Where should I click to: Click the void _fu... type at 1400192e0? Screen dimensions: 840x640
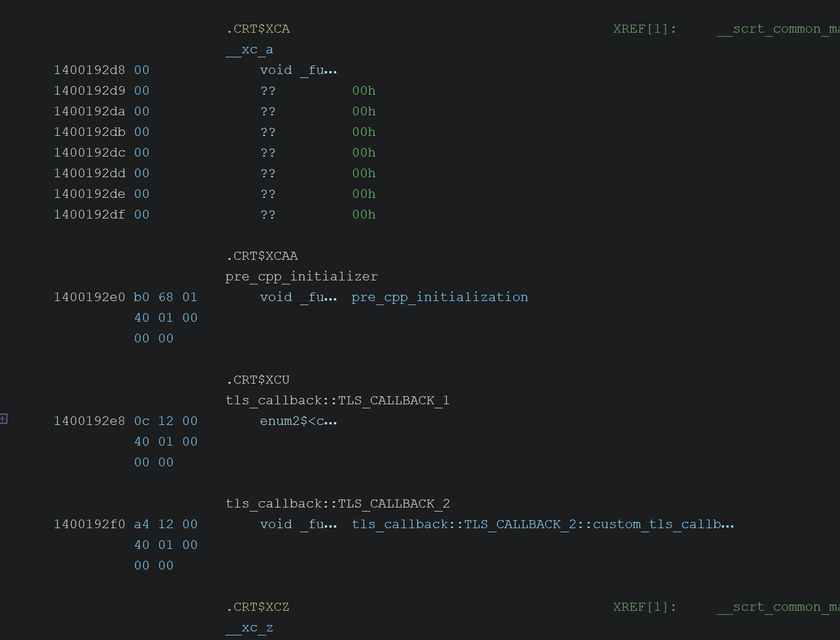tap(298, 297)
